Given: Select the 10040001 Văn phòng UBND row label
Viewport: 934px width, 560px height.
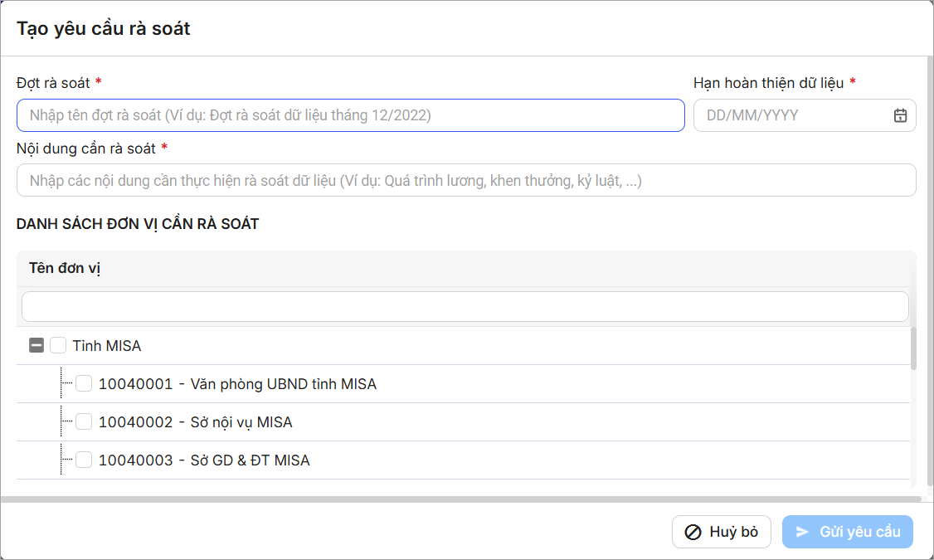Looking at the screenshot, I should pyautogui.click(x=237, y=384).
